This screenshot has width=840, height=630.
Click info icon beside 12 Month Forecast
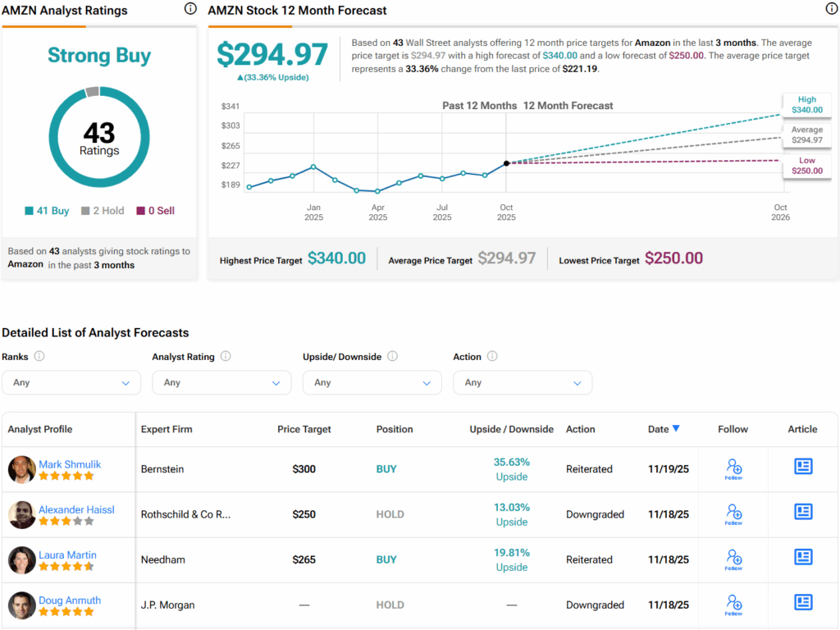click(831, 9)
